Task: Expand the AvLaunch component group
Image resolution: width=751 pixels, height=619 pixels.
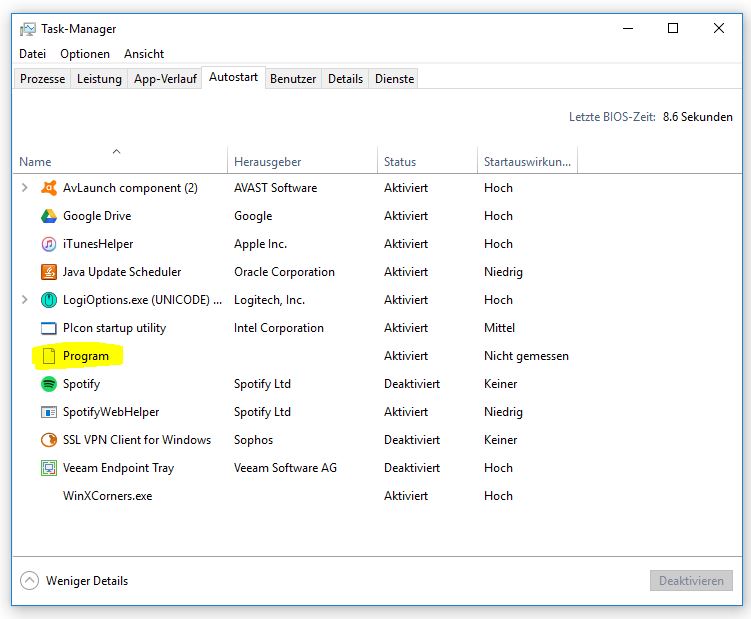Action: 25,188
